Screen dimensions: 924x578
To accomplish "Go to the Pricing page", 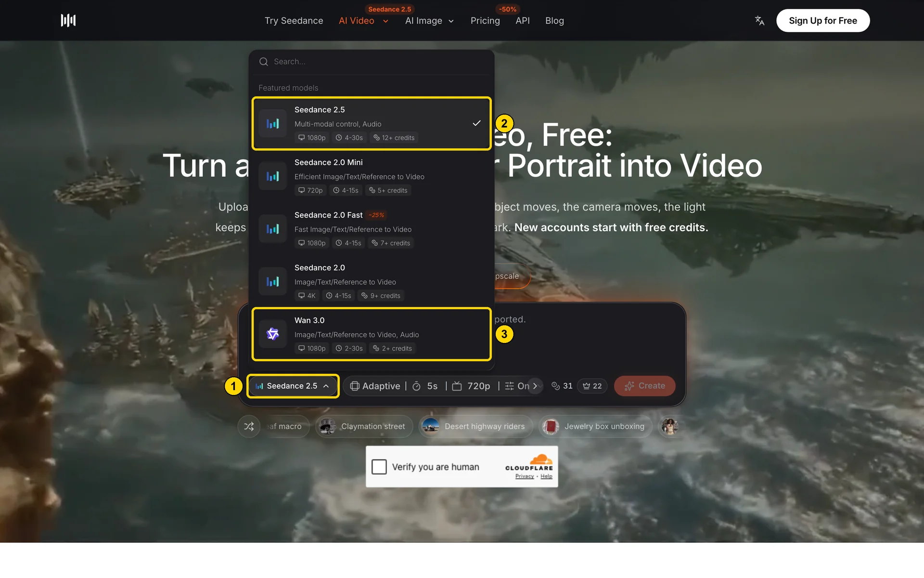I will coord(485,21).
